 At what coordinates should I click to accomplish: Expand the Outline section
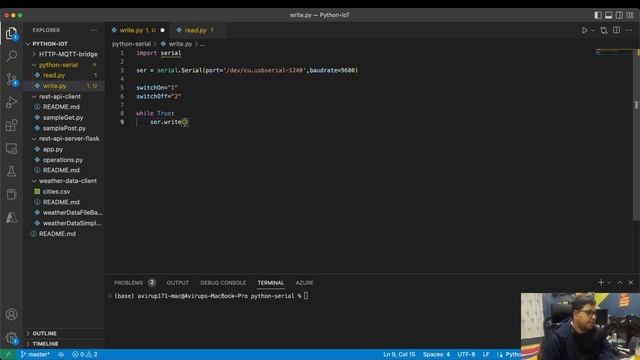64,333
